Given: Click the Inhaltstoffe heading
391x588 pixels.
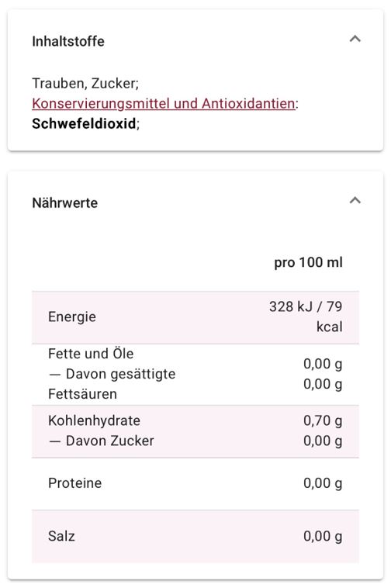Looking at the screenshot, I should tap(67, 41).
